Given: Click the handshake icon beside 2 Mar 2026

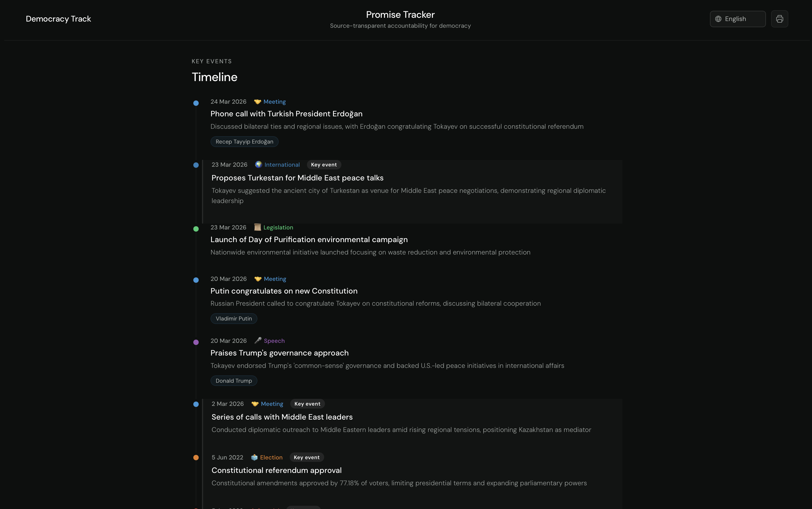Looking at the screenshot, I should point(255,404).
